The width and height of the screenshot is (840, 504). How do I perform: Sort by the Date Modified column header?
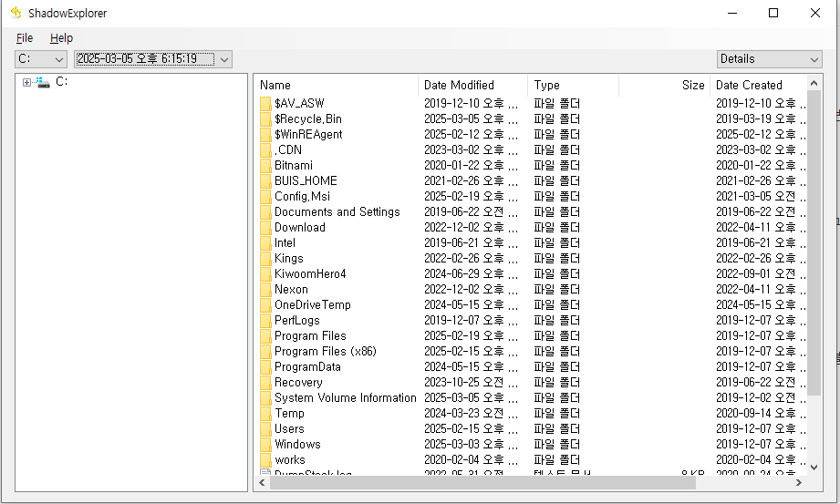pyautogui.click(x=473, y=85)
